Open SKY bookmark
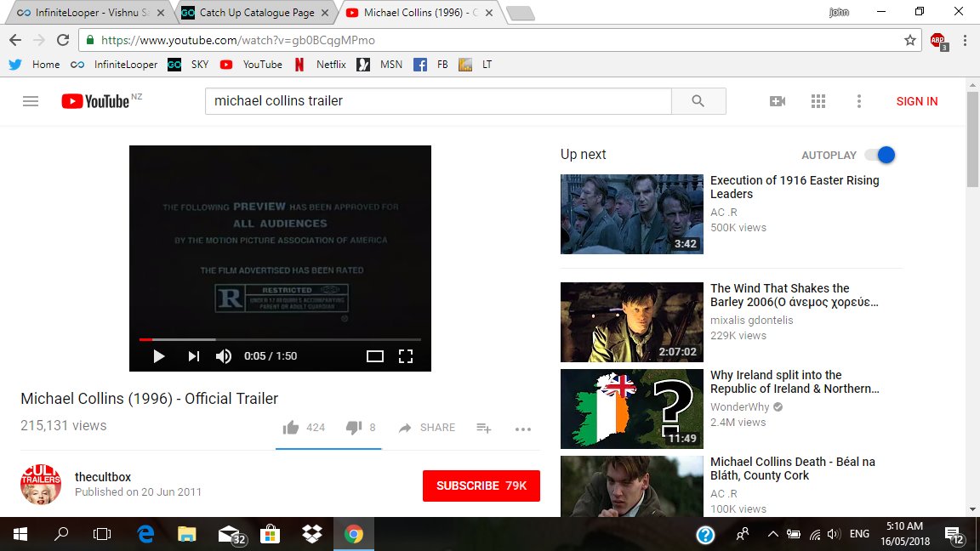This screenshot has height=551, width=980. pos(188,65)
